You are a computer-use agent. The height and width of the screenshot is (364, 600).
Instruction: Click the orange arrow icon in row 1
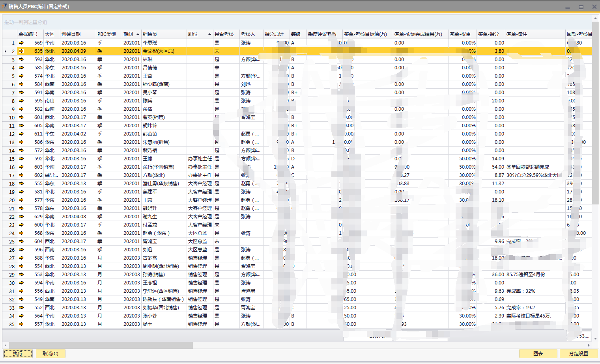[21, 43]
